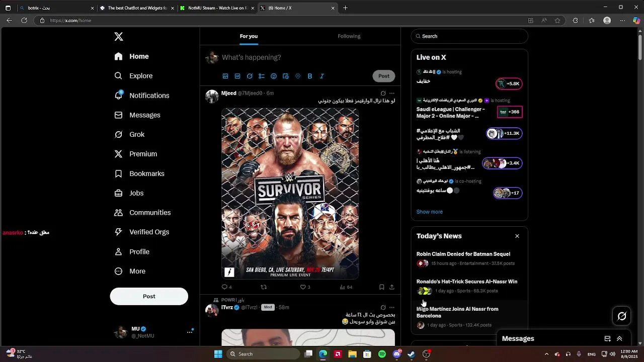Open Spotify from the taskbar
Screen dimensions: 644x362
pos(382,354)
